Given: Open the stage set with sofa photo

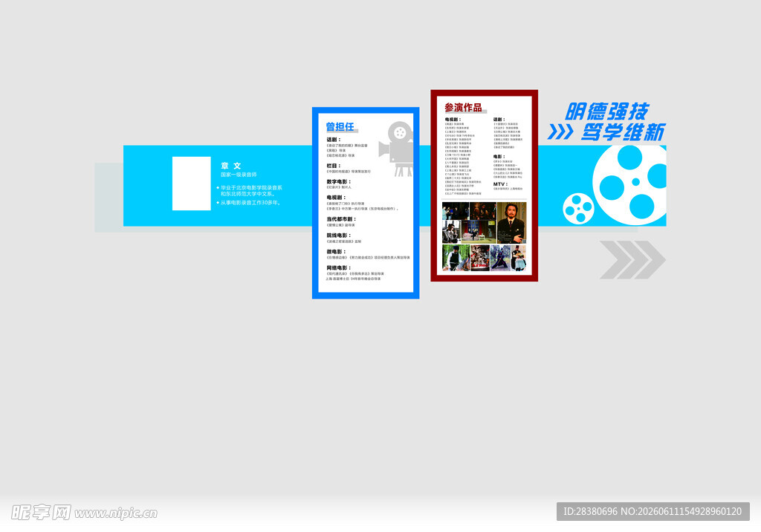Looking at the screenshot, I should (479, 231).
